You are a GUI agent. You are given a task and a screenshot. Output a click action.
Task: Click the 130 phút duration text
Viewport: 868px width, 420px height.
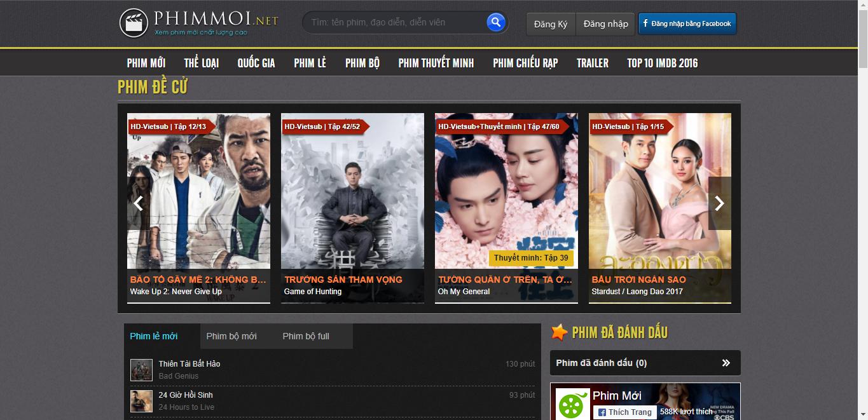(520, 364)
